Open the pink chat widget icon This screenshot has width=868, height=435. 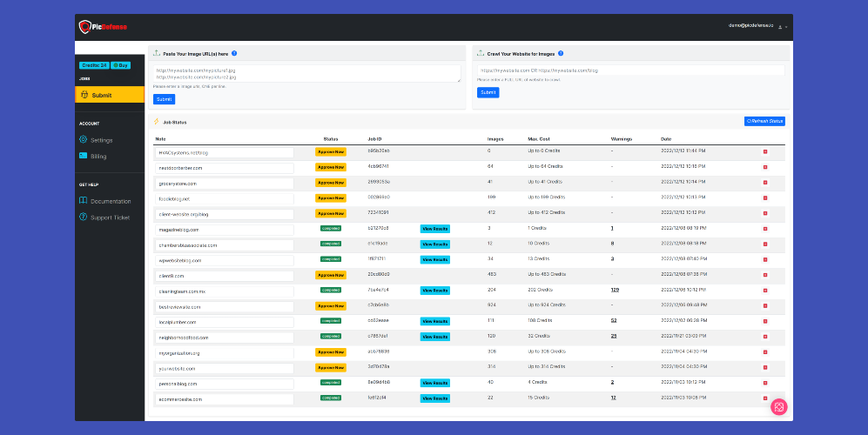tap(779, 407)
